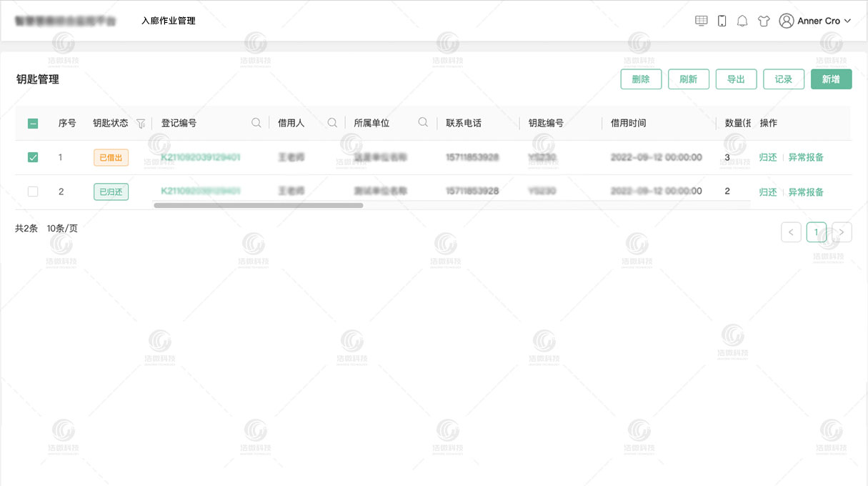Select the 入廊作业管理 navigation item
This screenshot has width=868, height=486.
click(169, 21)
